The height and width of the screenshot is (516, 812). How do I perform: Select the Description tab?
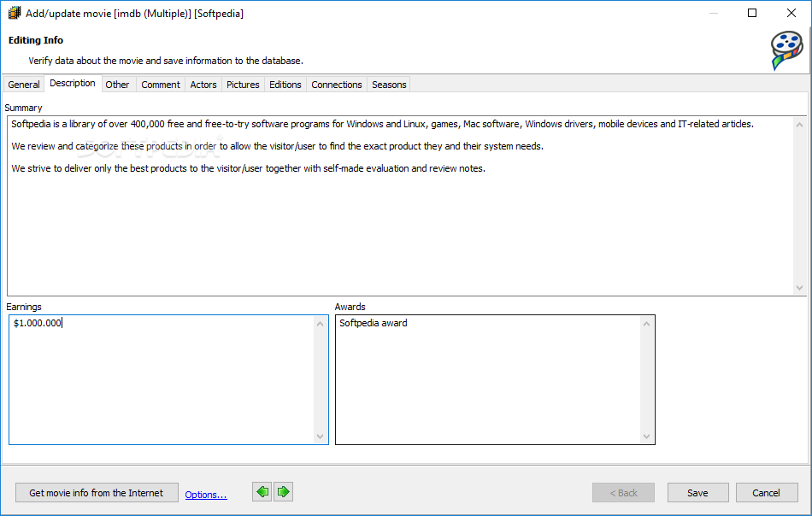tap(73, 84)
